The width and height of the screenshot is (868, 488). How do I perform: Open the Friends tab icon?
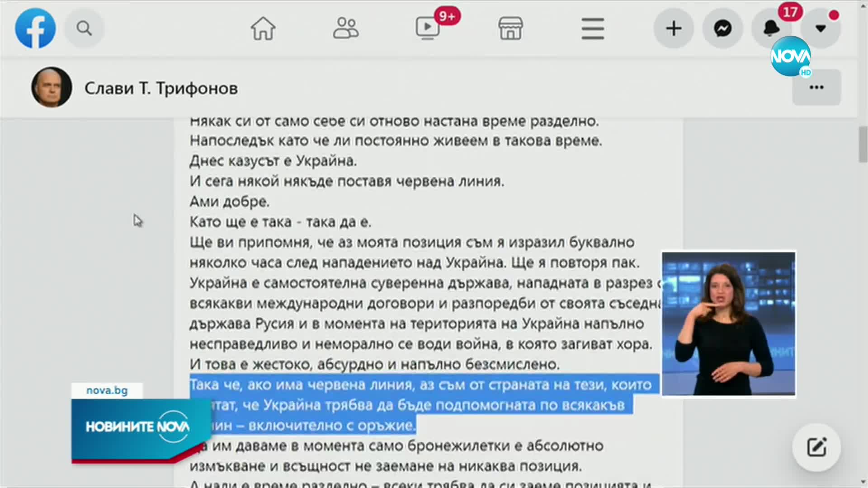[346, 28]
